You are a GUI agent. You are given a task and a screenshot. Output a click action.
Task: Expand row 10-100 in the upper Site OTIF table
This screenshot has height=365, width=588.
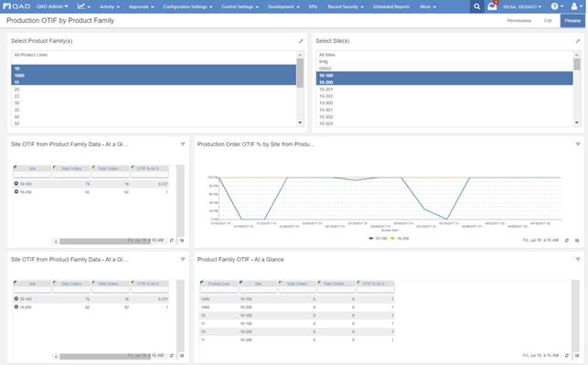coord(16,184)
